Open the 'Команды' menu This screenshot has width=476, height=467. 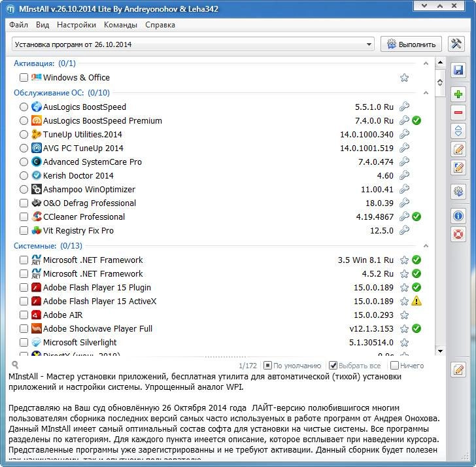tap(120, 25)
